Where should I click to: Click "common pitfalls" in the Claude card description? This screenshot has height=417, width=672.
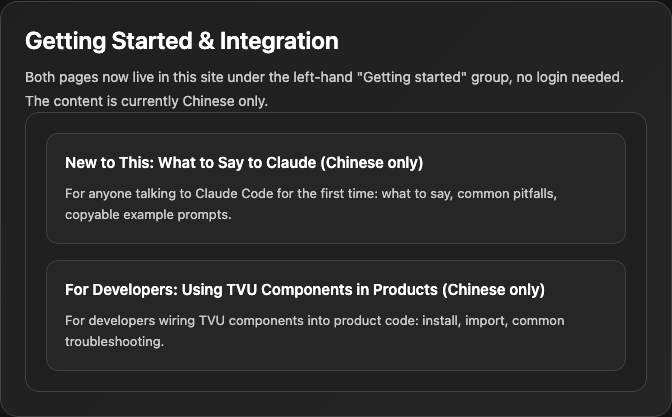point(505,194)
